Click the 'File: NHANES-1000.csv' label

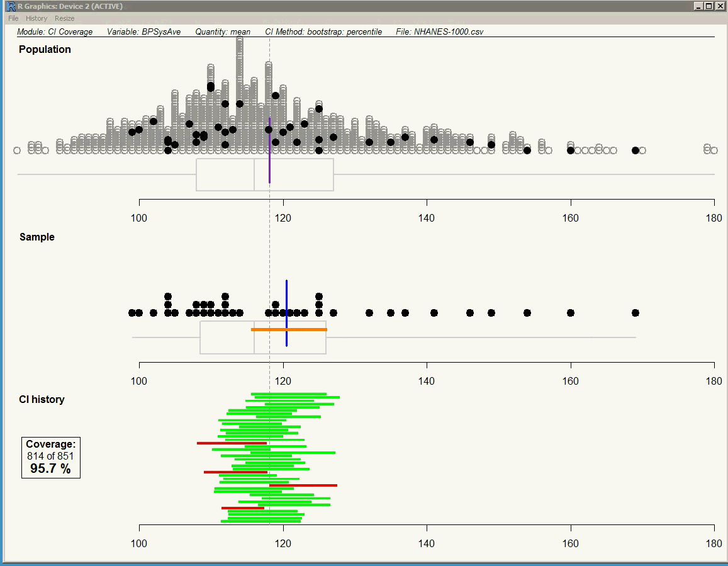[440, 31]
